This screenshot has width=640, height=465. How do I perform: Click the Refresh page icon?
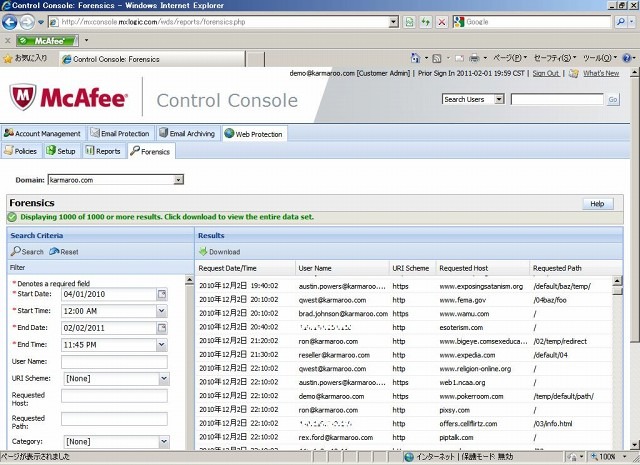(426, 22)
